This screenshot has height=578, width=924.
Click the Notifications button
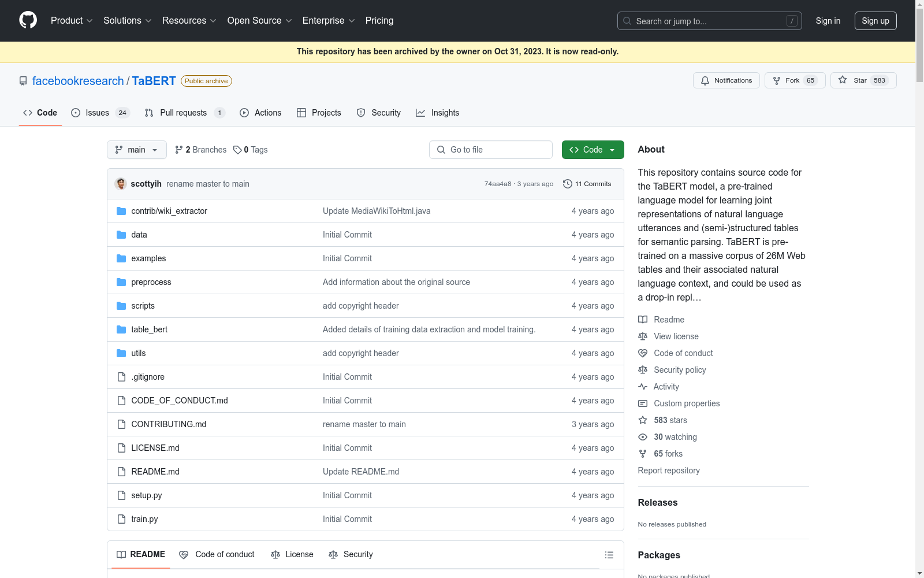726,80
